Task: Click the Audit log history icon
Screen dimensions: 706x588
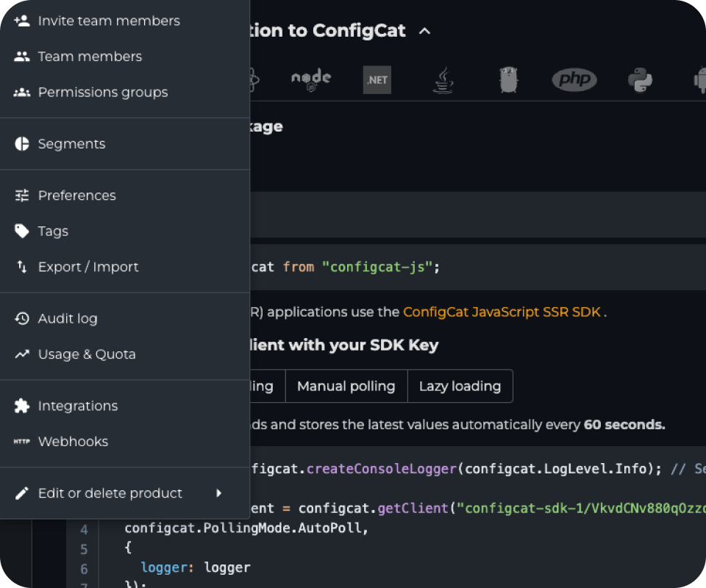Action: 21,318
